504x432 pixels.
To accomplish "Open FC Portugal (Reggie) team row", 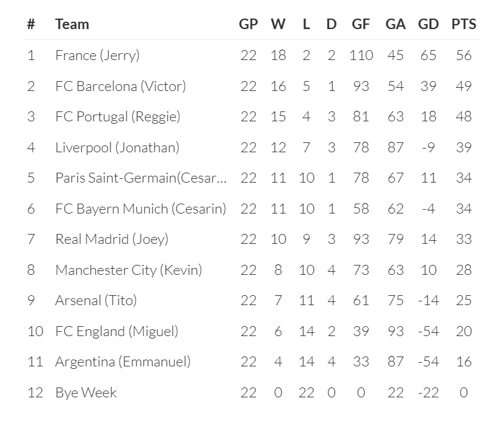I will 117,116.
